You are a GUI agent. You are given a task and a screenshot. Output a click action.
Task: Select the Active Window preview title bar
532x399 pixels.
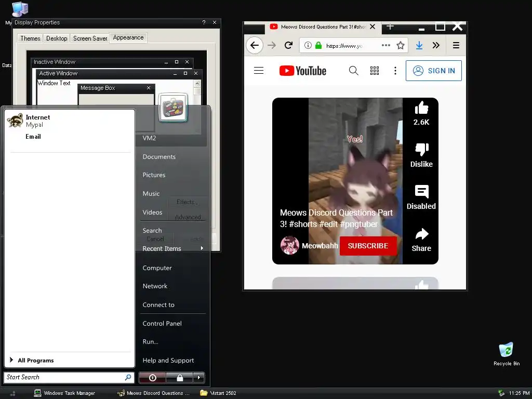click(118, 73)
